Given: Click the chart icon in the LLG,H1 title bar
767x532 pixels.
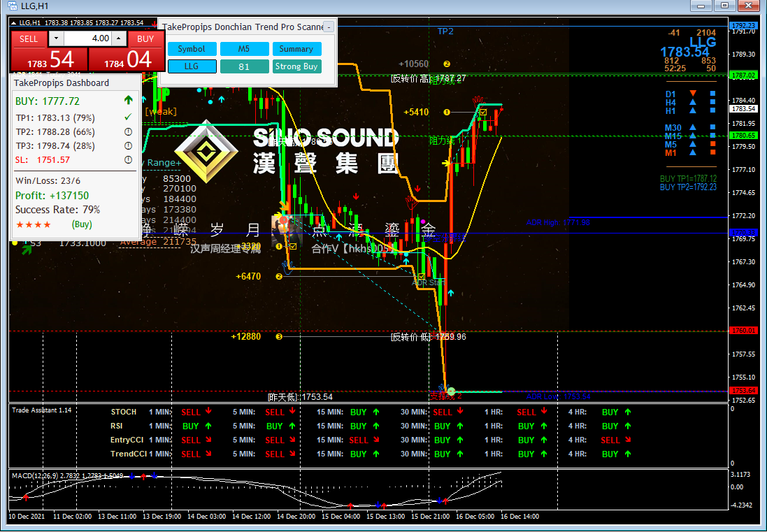Looking at the screenshot, I should [13, 6].
